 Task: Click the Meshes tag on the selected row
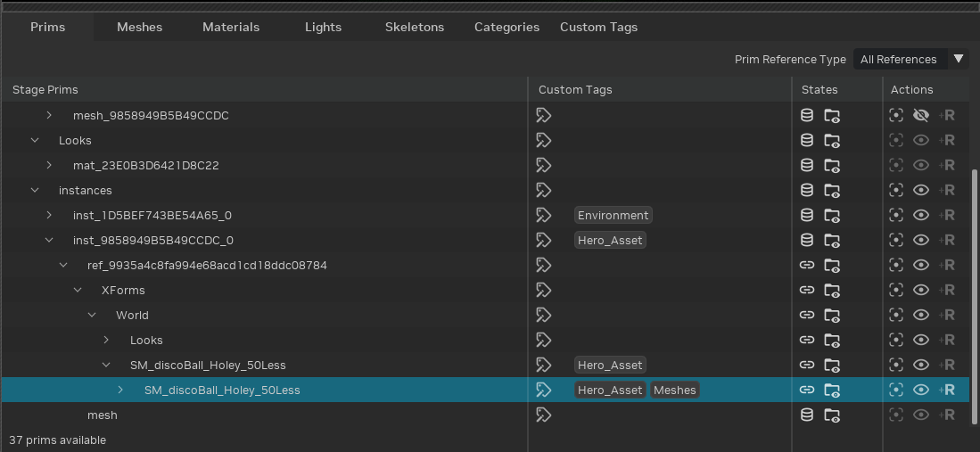point(674,390)
